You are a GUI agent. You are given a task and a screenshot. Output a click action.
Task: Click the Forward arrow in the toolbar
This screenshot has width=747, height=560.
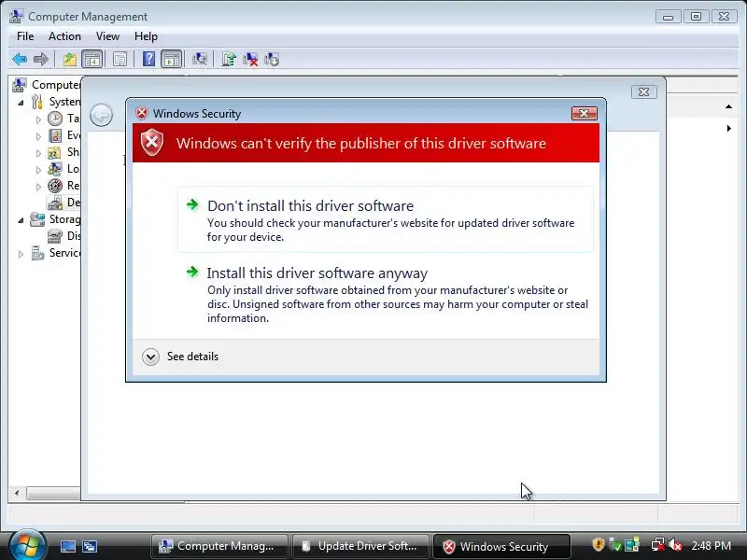click(x=41, y=60)
